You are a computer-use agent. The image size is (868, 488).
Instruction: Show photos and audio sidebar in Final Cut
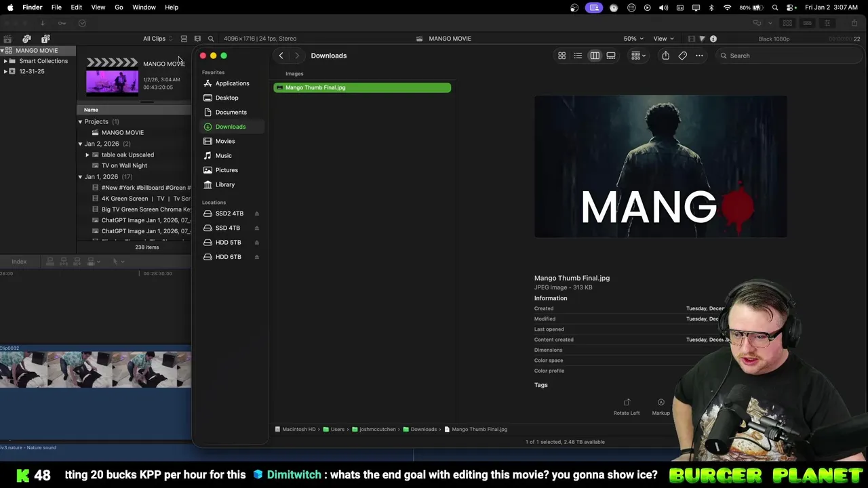pyautogui.click(x=26, y=39)
